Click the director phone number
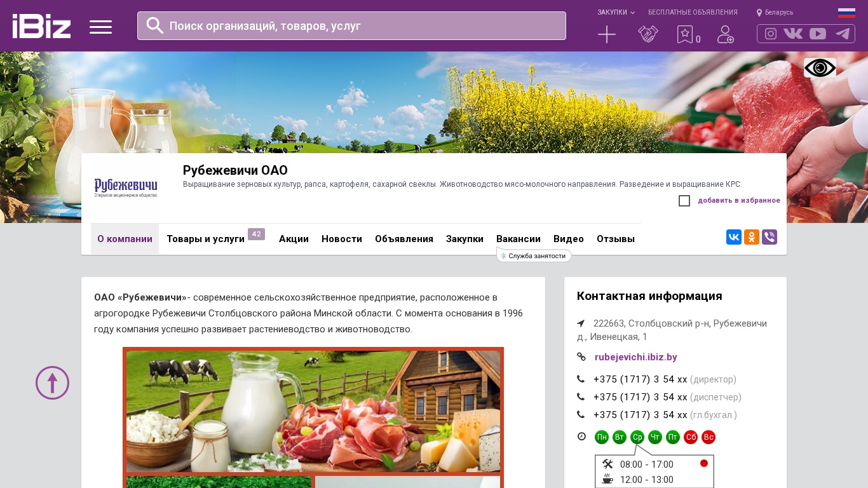 640,379
